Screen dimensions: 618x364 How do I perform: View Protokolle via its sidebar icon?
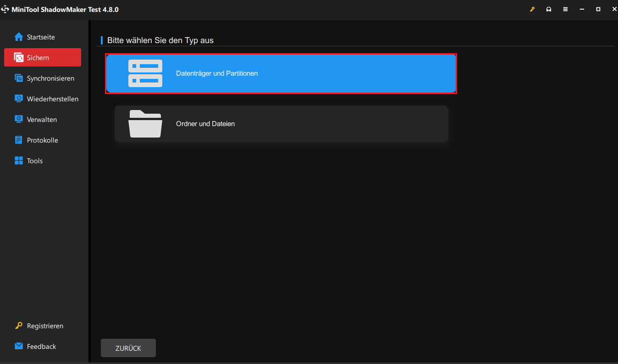pyautogui.click(x=19, y=140)
